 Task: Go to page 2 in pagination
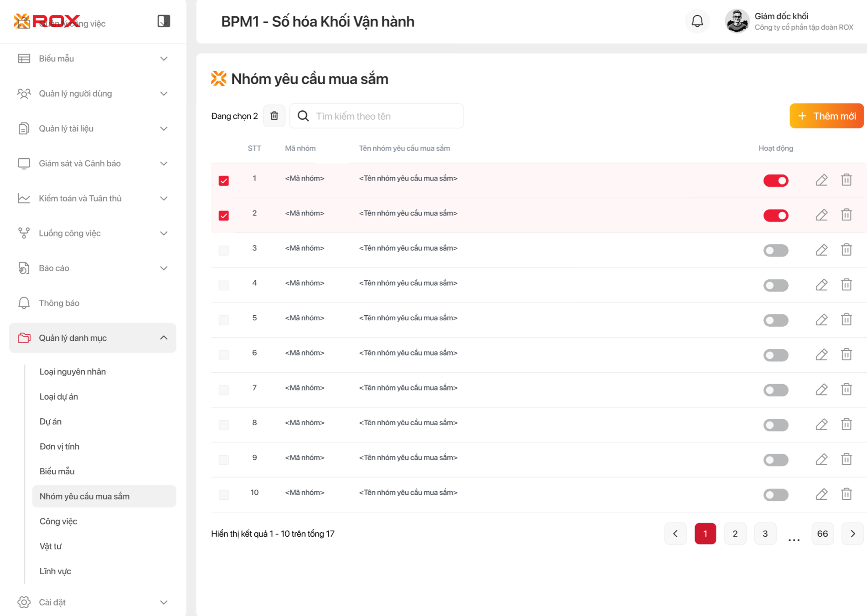point(735,534)
